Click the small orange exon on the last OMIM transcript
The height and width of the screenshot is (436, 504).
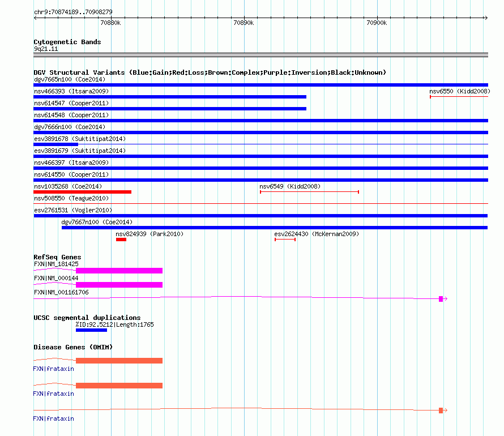[441, 411]
